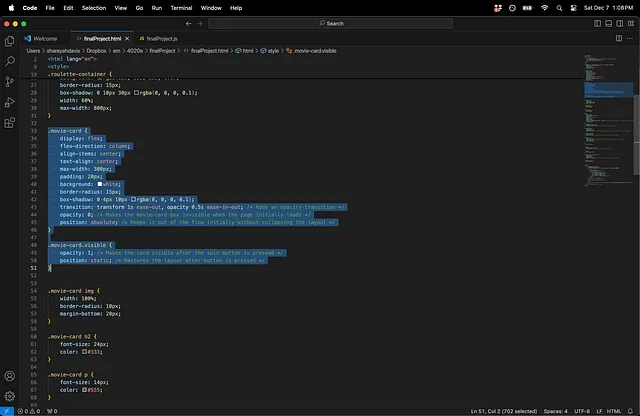640x416 pixels.
Task: Click the remote window status icon
Action: click(6, 410)
